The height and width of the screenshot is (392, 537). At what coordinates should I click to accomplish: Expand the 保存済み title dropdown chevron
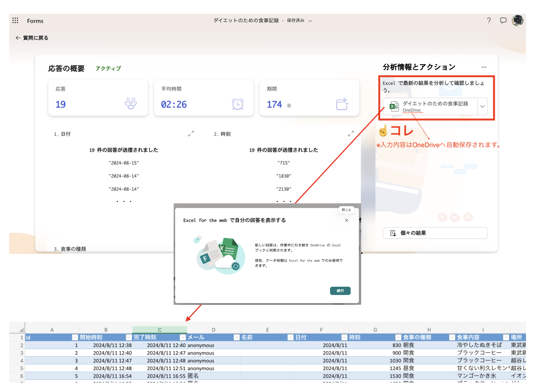pos(310,21)
